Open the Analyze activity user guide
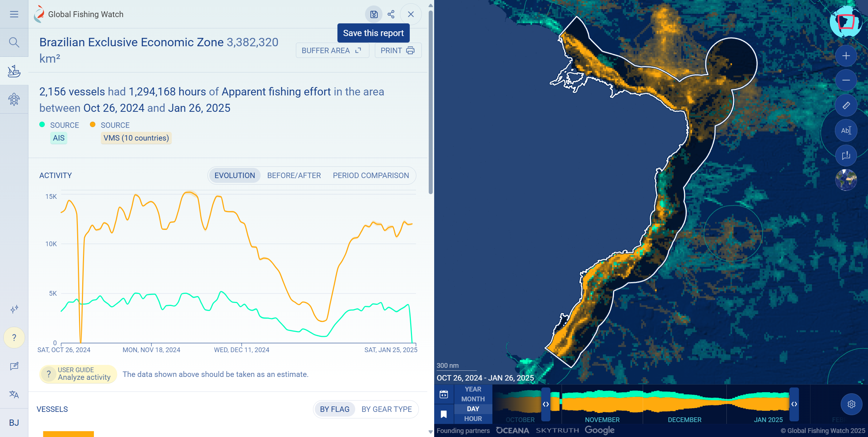The height and width of the screenshot is (437, 868). [x=78, y=374]
